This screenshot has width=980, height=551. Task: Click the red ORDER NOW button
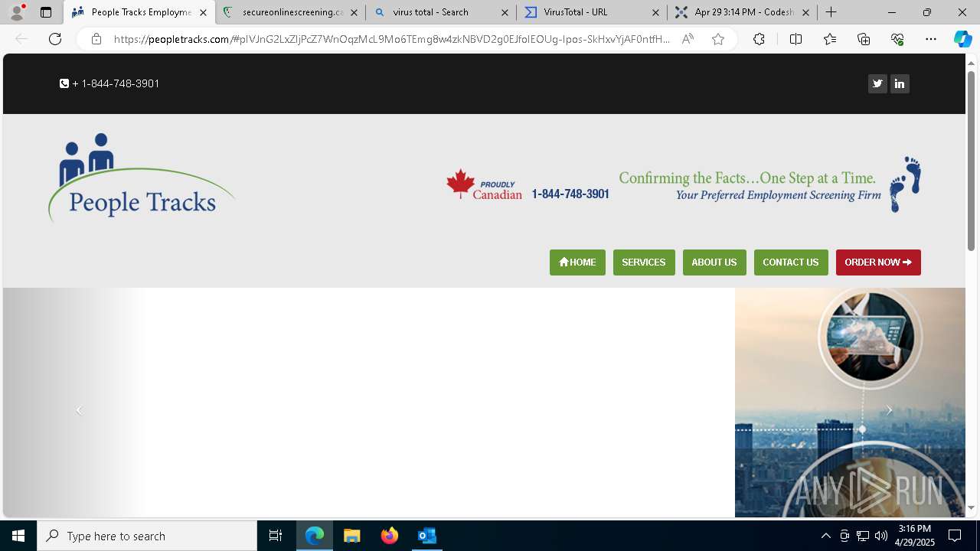(878, 262)
